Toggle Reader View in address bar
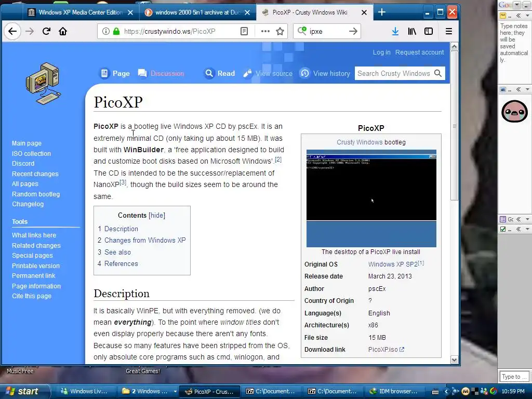Screen dimensions: 532x399 coord(244,31)
